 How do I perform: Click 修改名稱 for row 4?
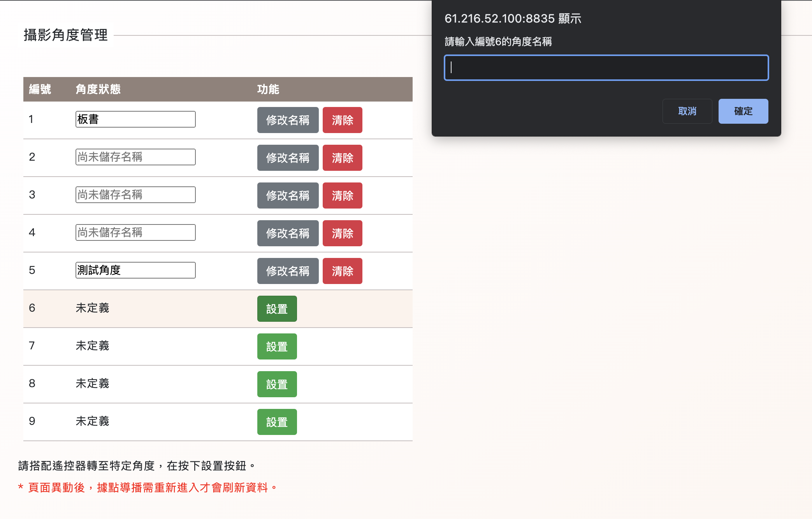288,233
